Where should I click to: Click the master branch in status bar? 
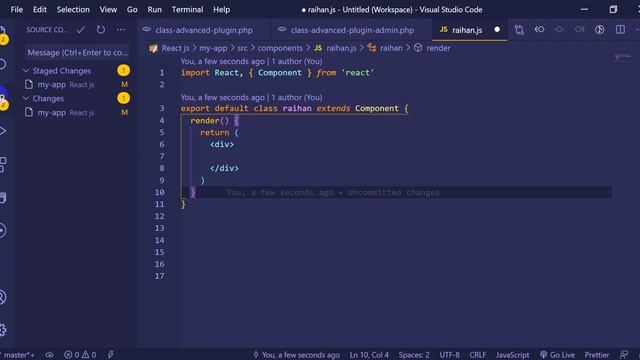(18, 355)
